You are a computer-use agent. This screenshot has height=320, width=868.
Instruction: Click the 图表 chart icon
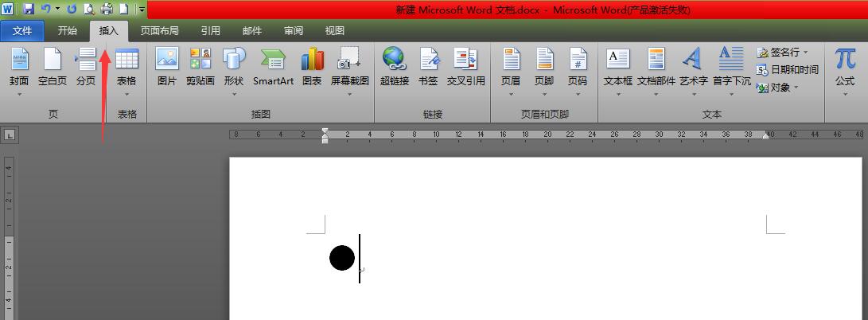pos(312,67)
